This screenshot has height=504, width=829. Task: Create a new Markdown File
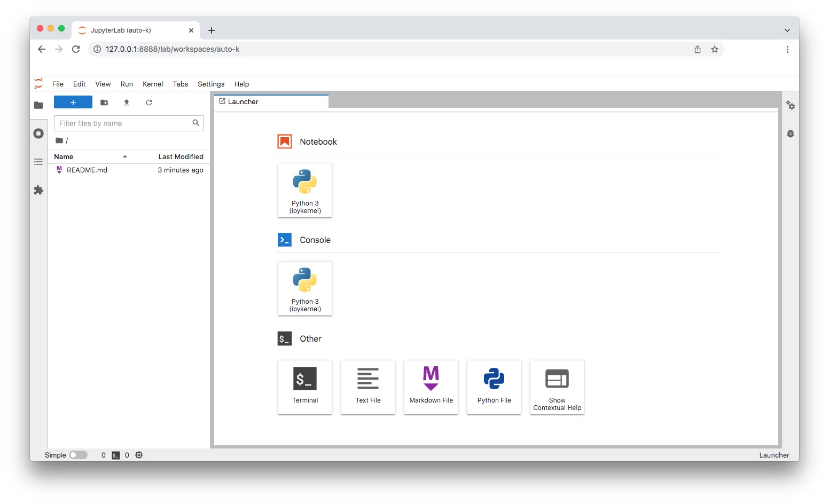pyautogui.click(x=431, y=387)
